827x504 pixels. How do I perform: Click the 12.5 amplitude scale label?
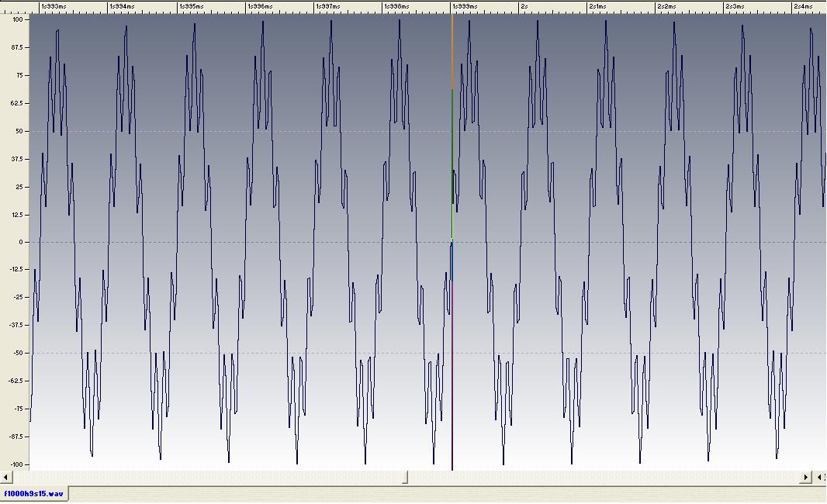pyautogui.click(x=17, y=215)
